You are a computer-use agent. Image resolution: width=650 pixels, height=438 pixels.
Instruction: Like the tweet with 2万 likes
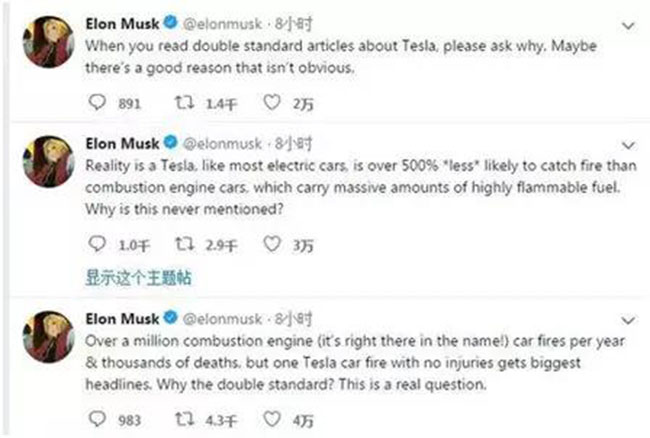coord(272,102)
